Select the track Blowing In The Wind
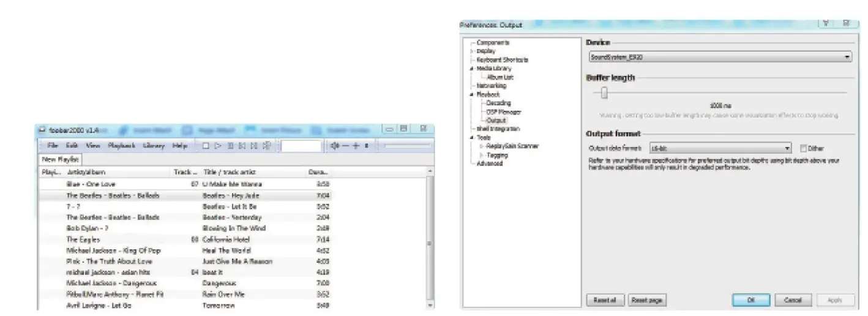The height and width of the screenshot is (316, 868). (234, 228)
